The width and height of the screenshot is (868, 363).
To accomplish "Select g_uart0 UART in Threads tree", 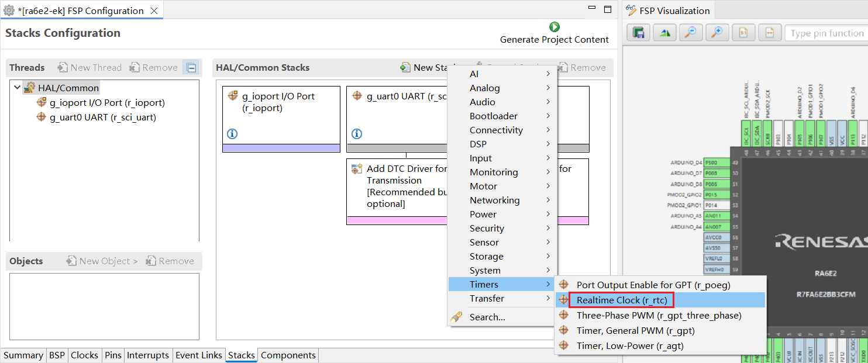I will pyautogui.click(x=102, y=117).
